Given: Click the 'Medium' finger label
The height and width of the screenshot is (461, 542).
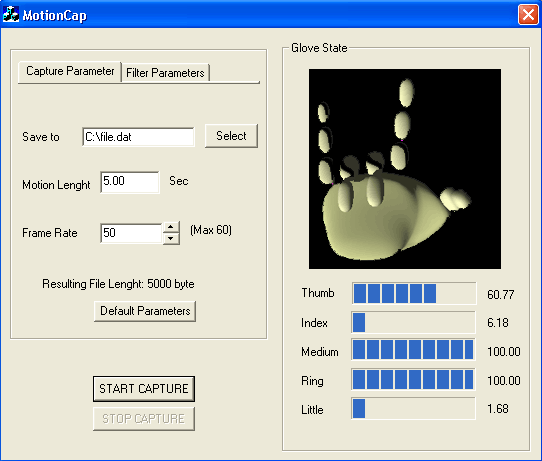Looking at the screenshot, I should (320, 352).
